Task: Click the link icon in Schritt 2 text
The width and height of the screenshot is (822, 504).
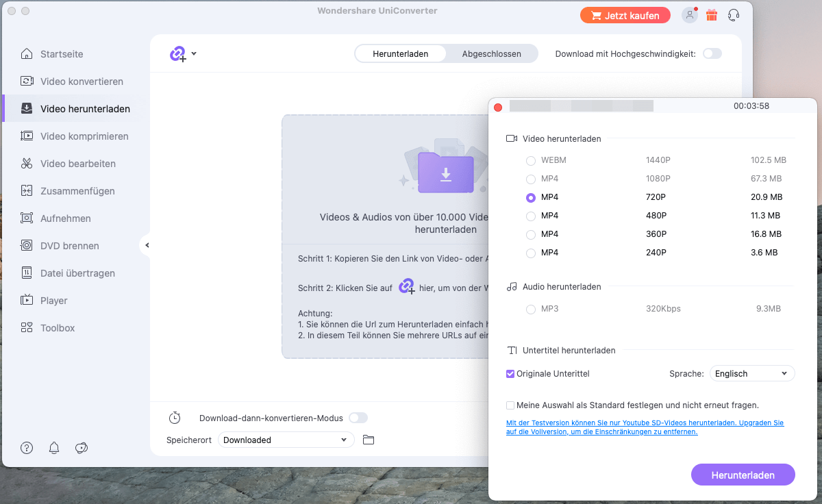Action: (407, 286)
